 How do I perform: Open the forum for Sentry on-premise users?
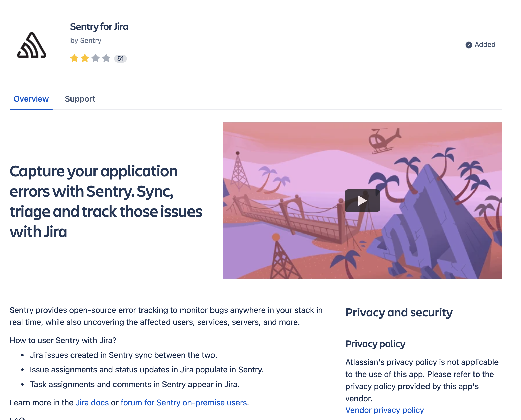tap(184, 402)
